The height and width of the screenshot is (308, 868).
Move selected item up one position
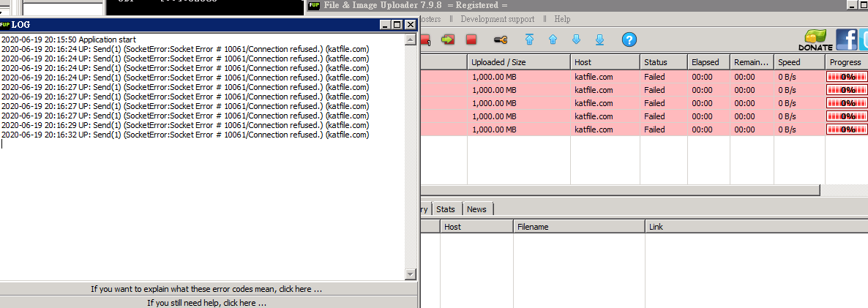pos(553,40)
